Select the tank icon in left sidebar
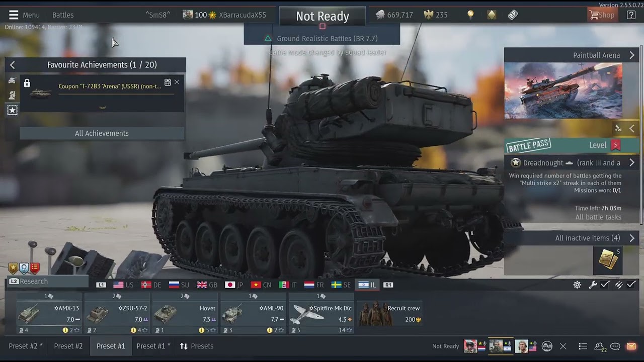Image resolution: width=644 pixels, height=362 pixels. point(12,80)
